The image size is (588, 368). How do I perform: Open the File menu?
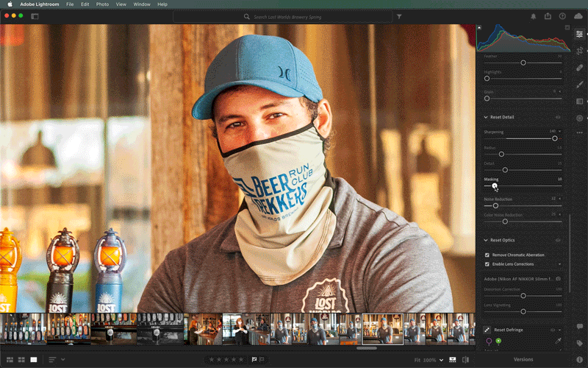pos(70,4)
